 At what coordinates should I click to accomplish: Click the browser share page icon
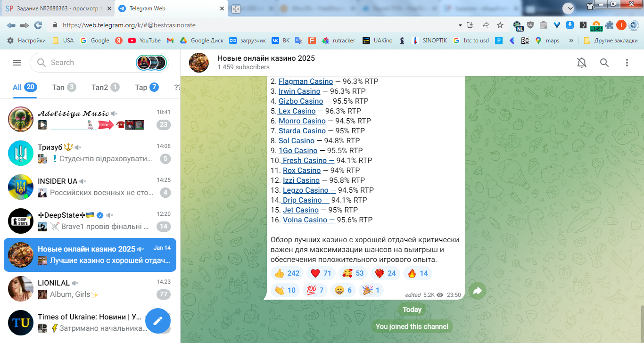pyautogui.click(x=485, y=25)
